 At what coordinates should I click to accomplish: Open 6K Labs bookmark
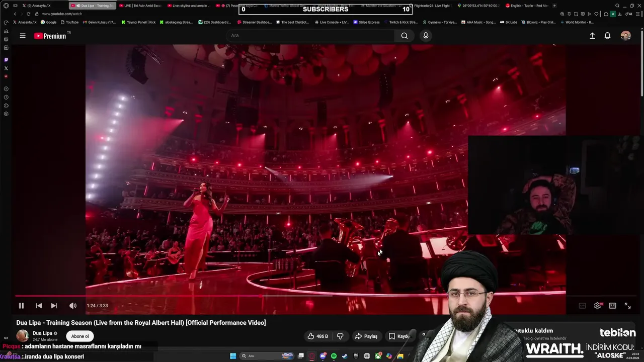click(x=508, y=22)
